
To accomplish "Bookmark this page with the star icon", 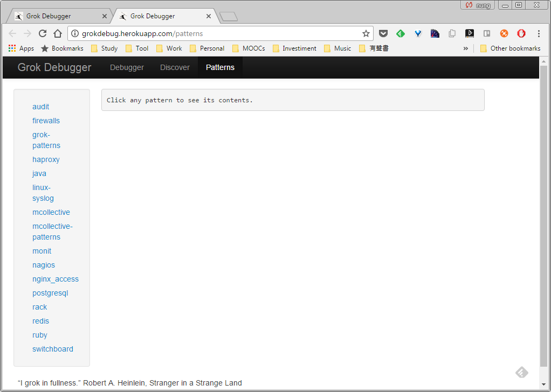I will pyautogui.click(x=366, y=34).
